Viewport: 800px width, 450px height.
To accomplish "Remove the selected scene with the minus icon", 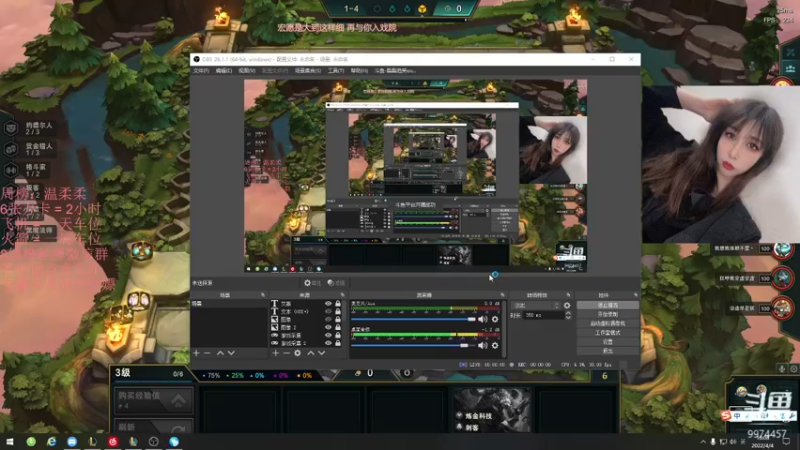I will pos(207,353).
